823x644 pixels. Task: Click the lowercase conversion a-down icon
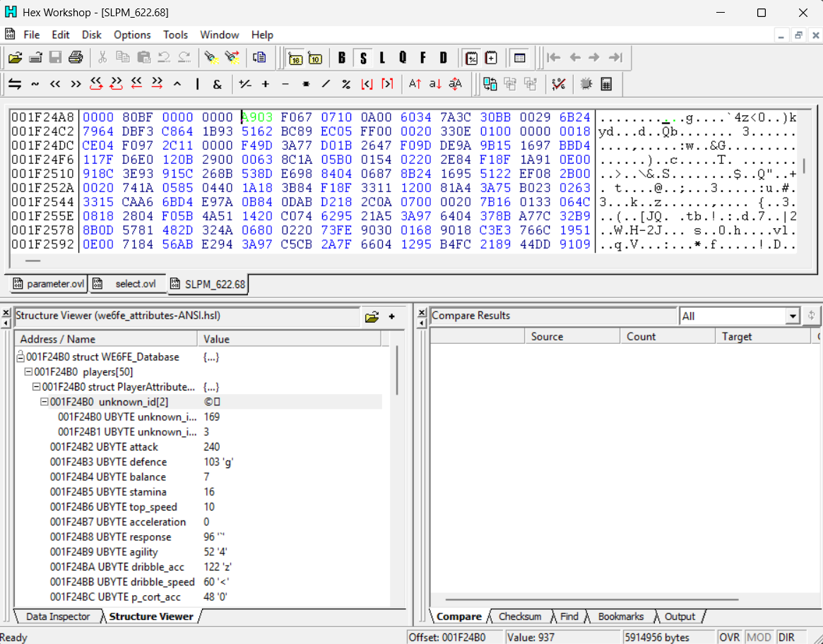click(435, 84)
